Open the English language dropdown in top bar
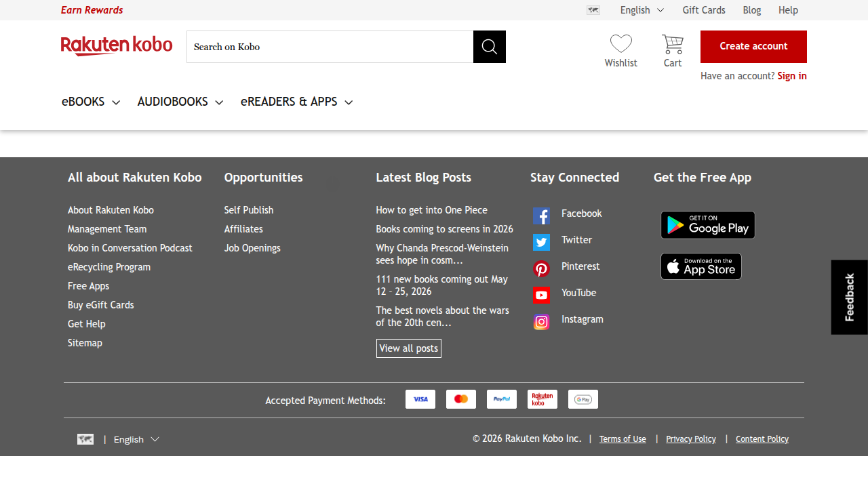Image resolution: width=868 pixels, height=488 pixels. (642, 10)
